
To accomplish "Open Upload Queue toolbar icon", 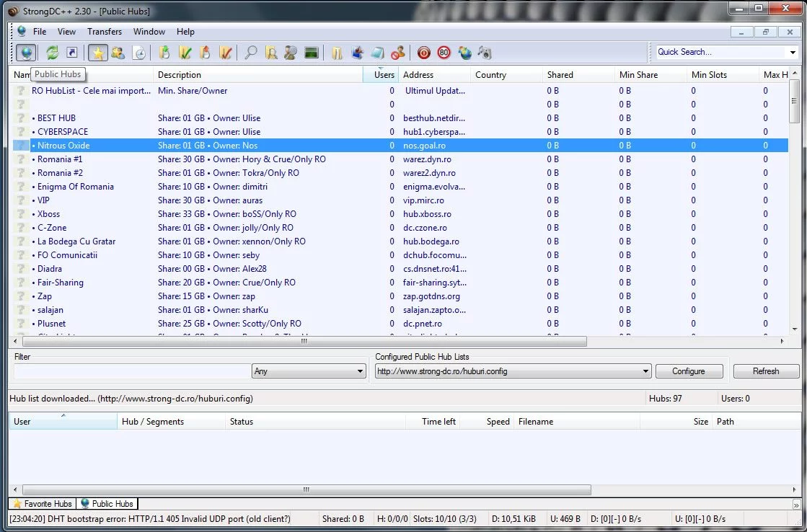I will pyautogui.click(x=205, y=53).
